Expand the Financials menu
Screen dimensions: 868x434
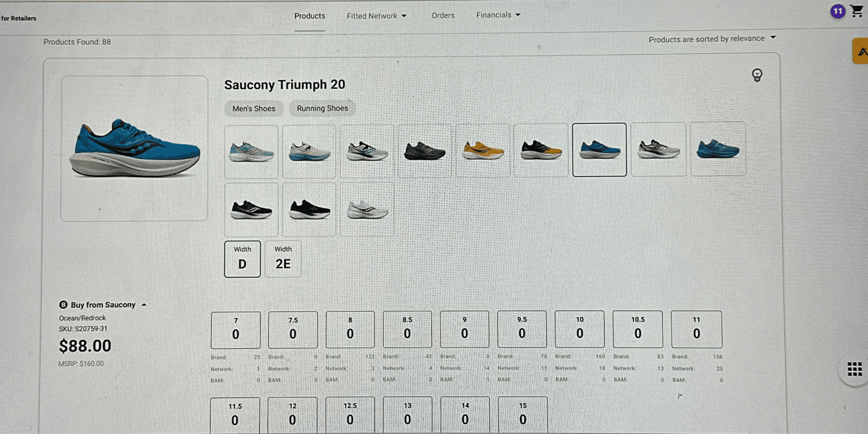(x=498, y=15)
